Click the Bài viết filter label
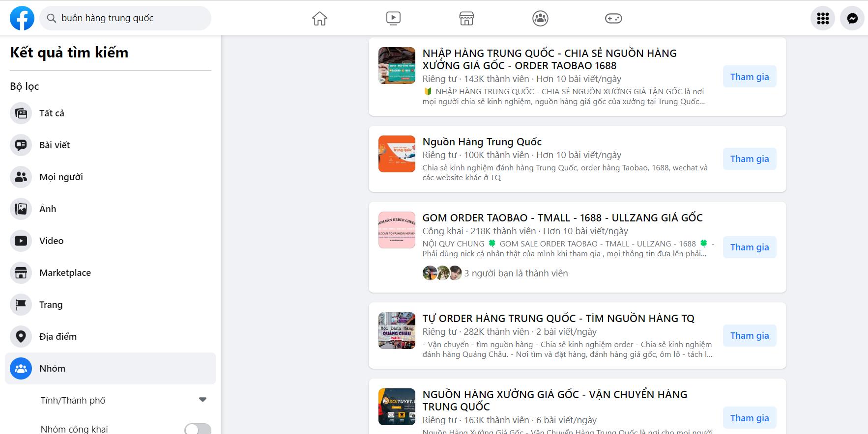The height and width of the screenshot is (434, 868). (55, 145)
